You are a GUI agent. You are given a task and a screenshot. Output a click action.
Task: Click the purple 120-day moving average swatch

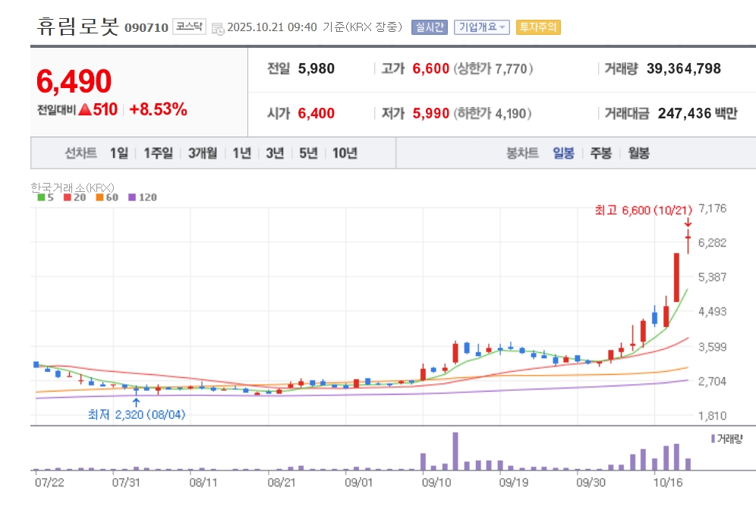(x=131, y=197)
